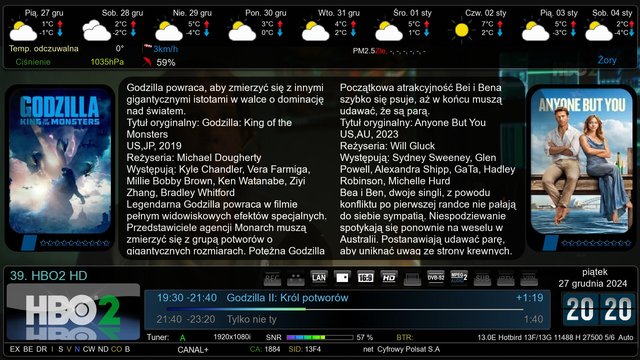Click the weather icon for Śro. 01 sty
Viewport: 640px width, 360px height.
[x=389, y=31]
